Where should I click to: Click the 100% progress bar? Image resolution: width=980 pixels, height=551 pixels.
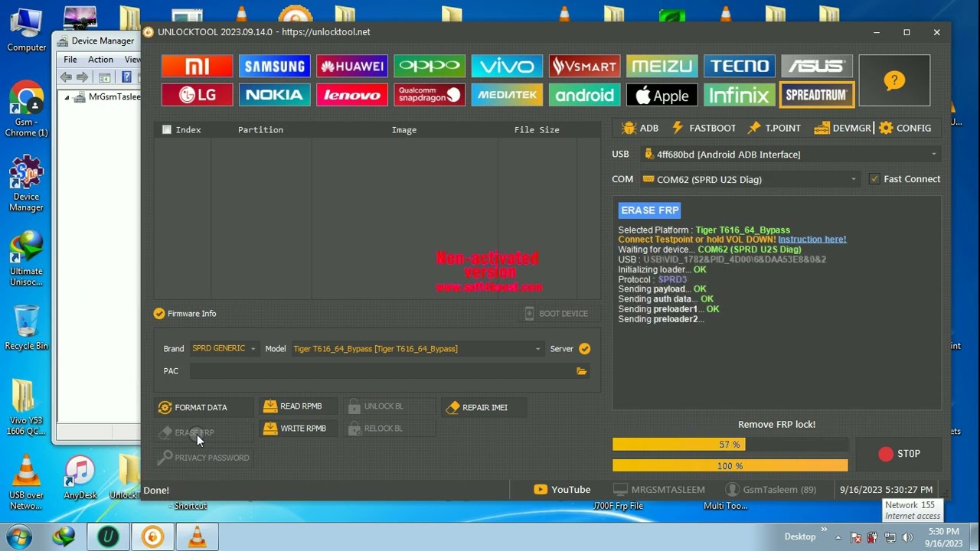pos(730,466)
